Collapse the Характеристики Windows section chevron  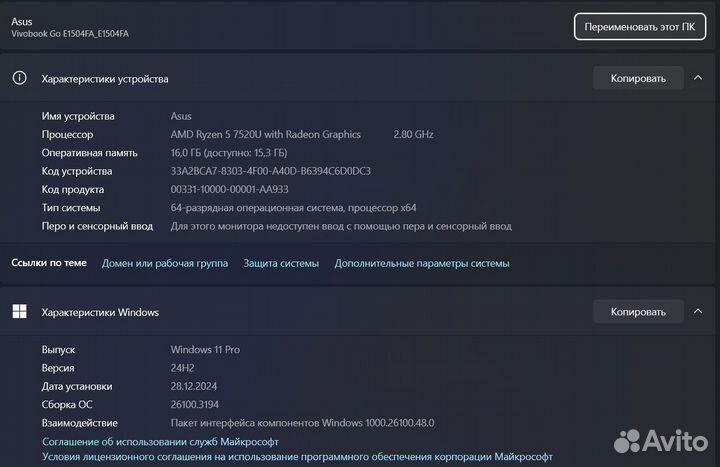point(698,311)
